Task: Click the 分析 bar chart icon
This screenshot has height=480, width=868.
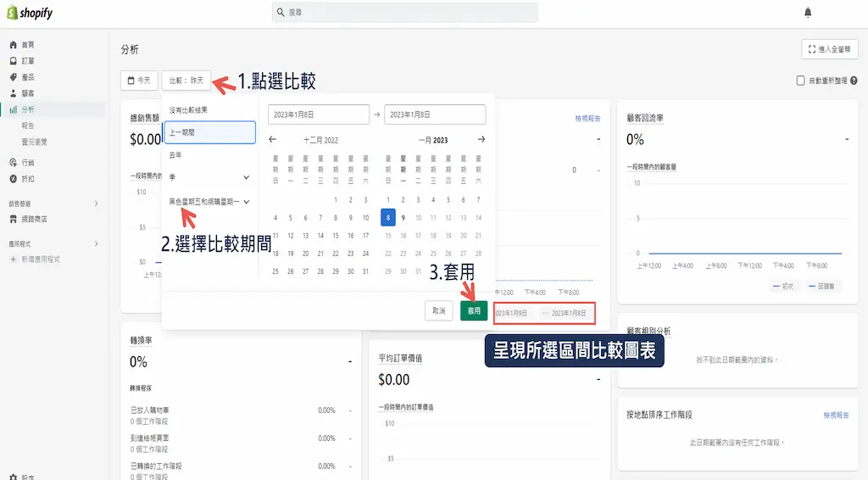Action: coord(14,109)
